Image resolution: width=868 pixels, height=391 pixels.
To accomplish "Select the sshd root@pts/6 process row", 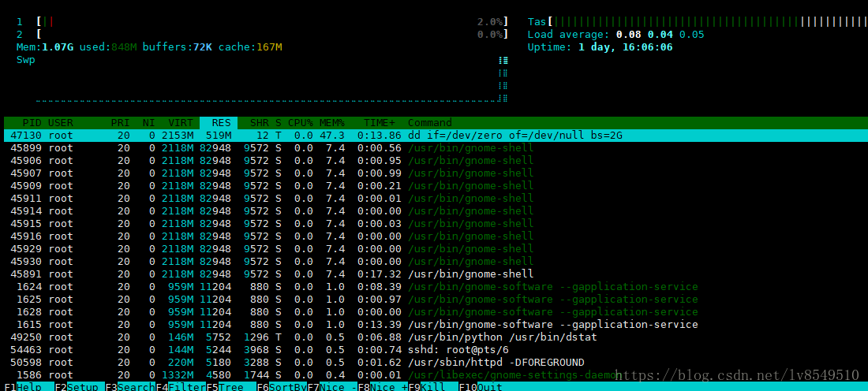I will pos(436,349).
